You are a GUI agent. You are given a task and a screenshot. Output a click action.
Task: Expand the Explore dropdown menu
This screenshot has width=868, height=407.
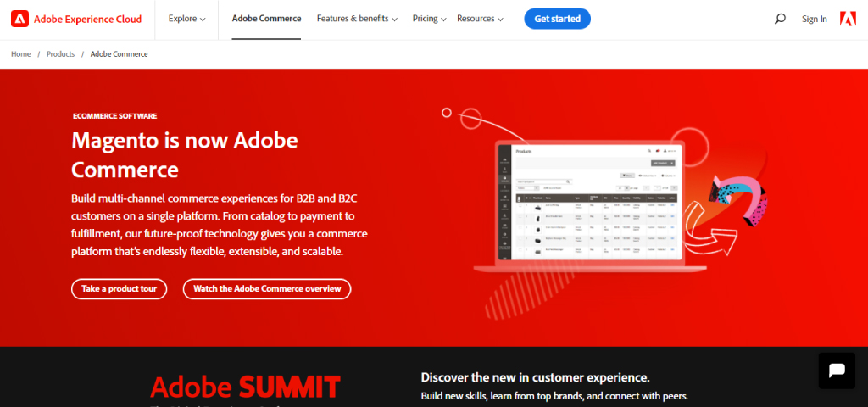pos(186,19)
